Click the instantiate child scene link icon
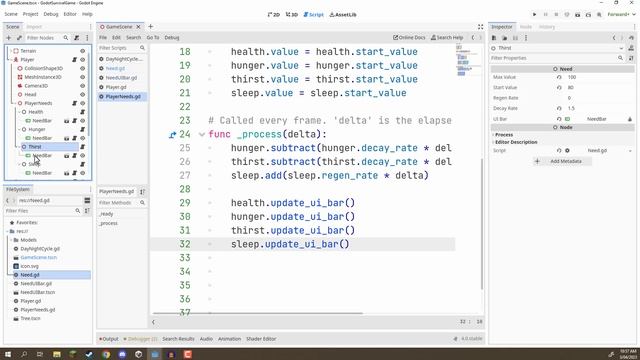The height and width of the screenshot is (360, 640). point(19,38)
